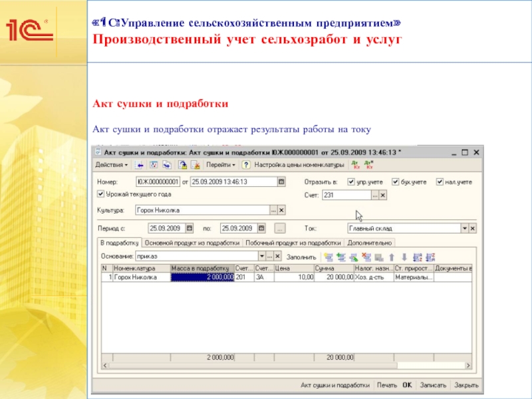Viewport: 532px width, 399px height.
Task: Clear the Культура field with X button
Action: tap(281, 210)
